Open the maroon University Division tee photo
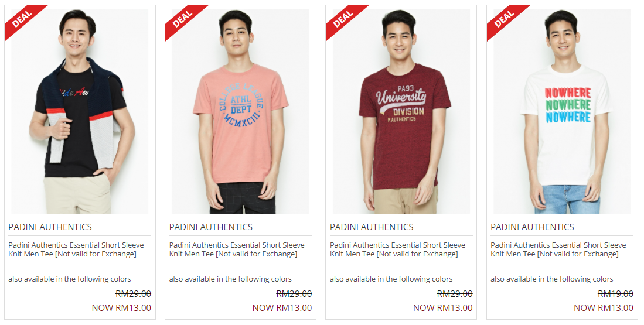The image size is (644, 325). [x=401, y=111]
